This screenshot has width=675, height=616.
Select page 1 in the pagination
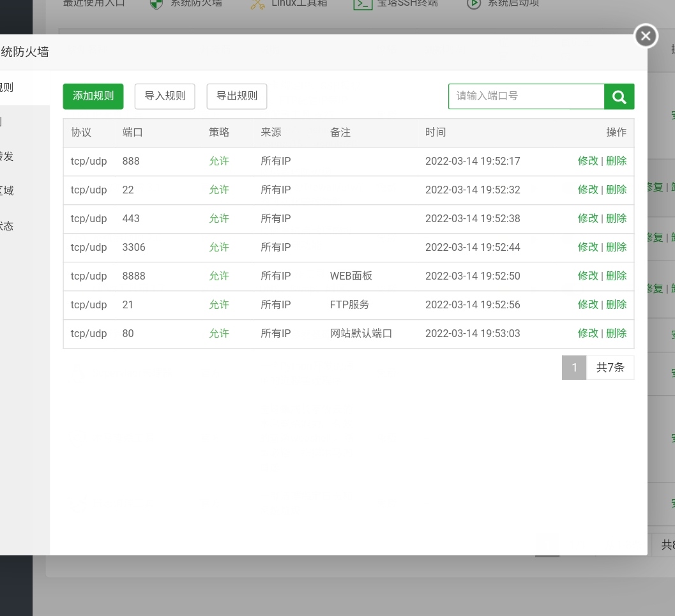pyautogui.click(x=574, y=368)
